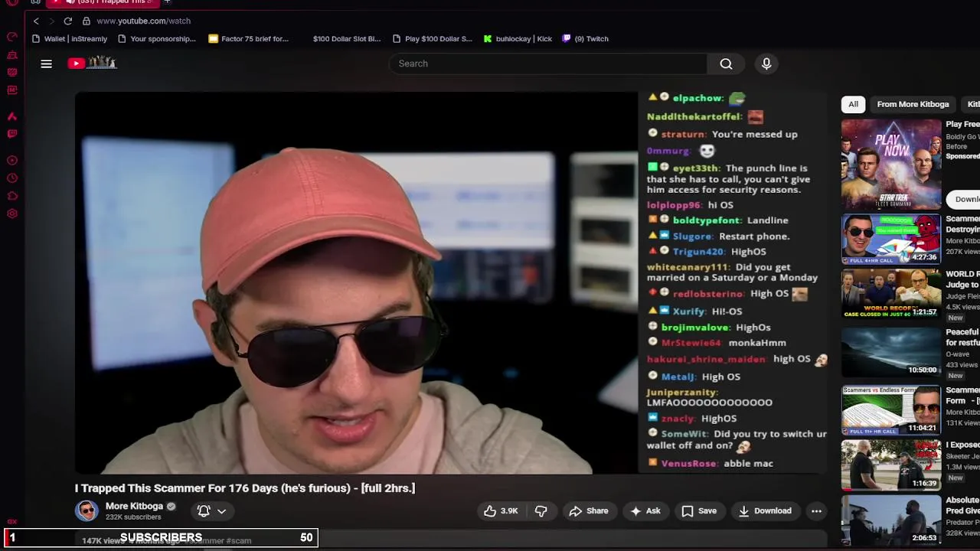Click the YouTube logo

pos(92,63)
